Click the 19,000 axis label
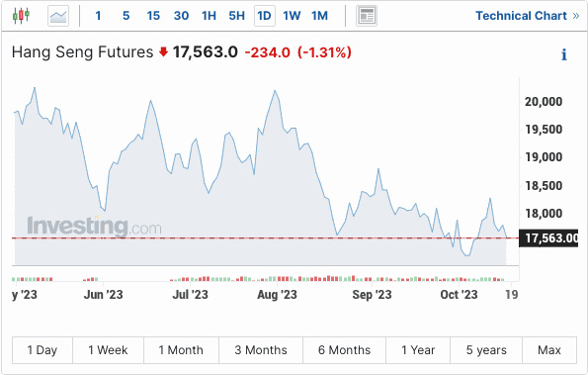The height and width of the screenshot is (375, 588). pyautogui.click(x=544, y=157)
